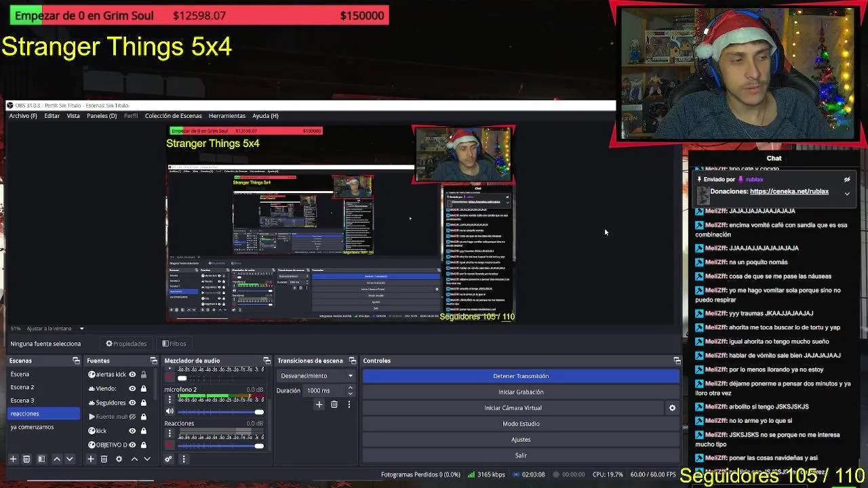Undock the Mezclador de audio panel
This screenshot has height=488, width=868.
tap(267, 361)
